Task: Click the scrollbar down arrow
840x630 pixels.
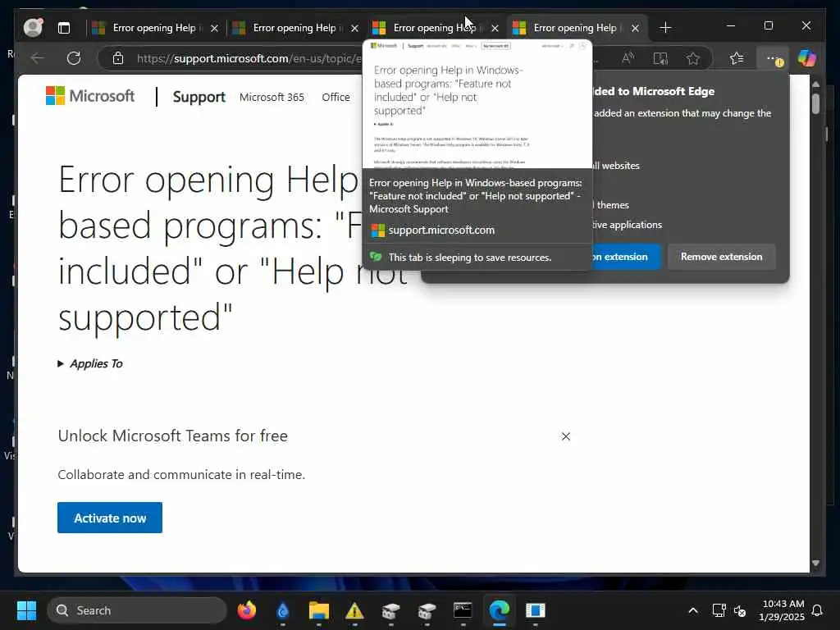Action: coord(815,563)
